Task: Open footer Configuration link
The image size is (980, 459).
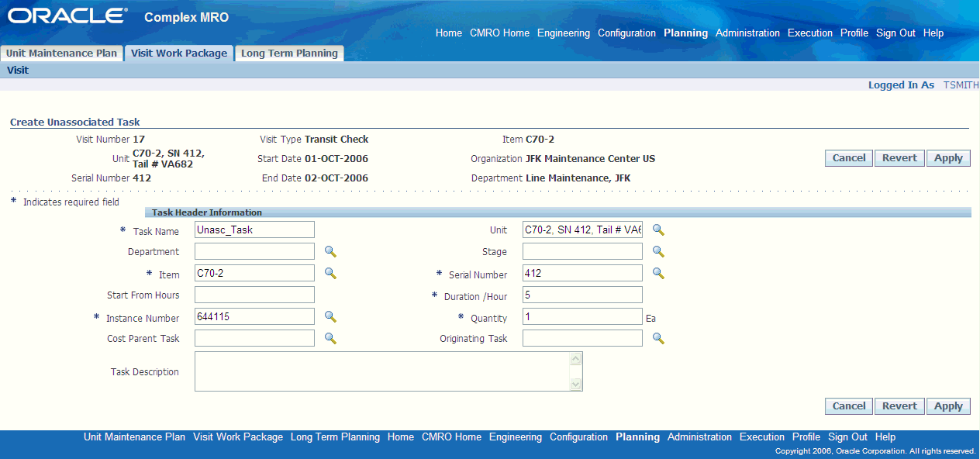Action: click(x=579, y=437)
